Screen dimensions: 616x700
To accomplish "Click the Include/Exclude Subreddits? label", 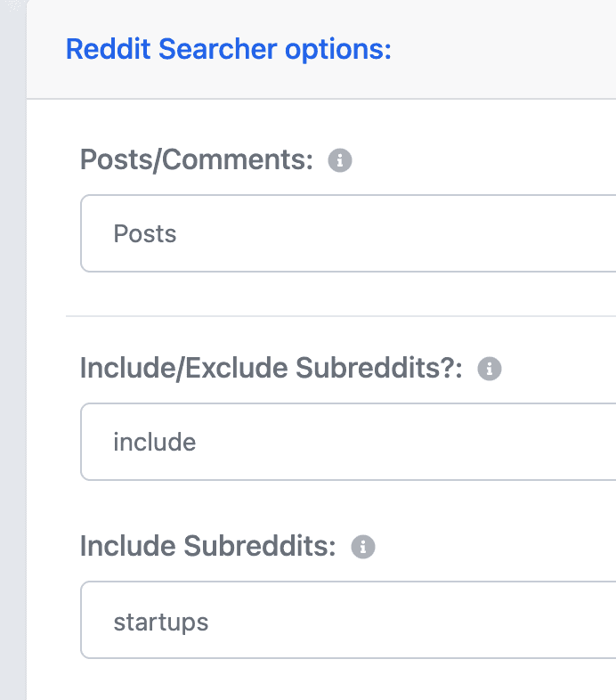I will 272,369.
